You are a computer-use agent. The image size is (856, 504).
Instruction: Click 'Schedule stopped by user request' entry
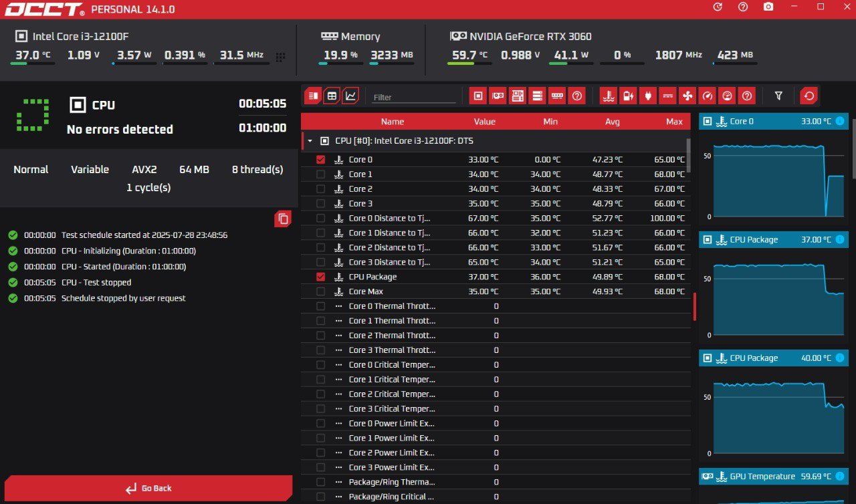tap(124, 298)
